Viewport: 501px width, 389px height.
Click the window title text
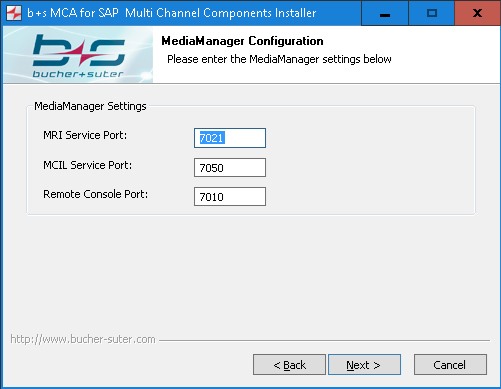(x=172, y=13)
